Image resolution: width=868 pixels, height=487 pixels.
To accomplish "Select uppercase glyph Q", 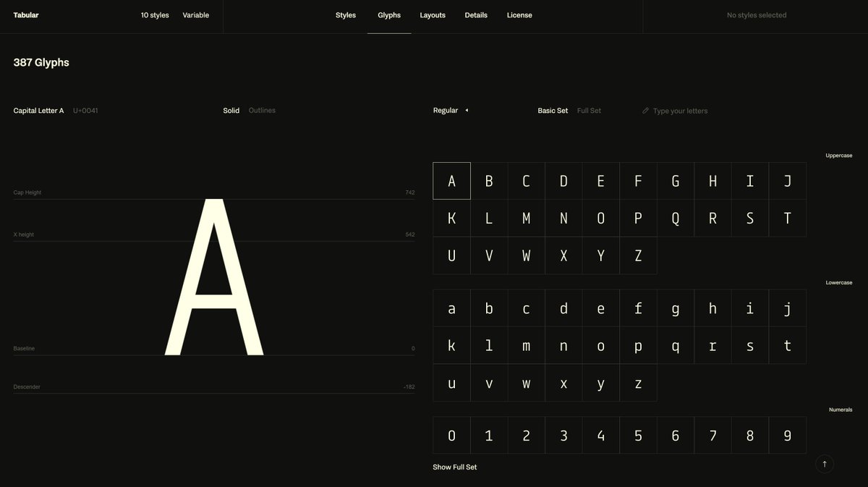I will tap(676, 218).
